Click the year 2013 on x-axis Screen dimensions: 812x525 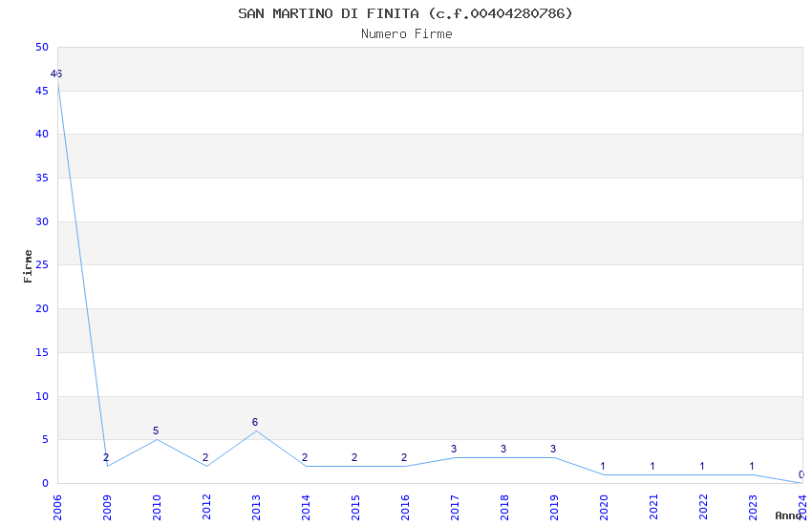click(x=256, y=507)
